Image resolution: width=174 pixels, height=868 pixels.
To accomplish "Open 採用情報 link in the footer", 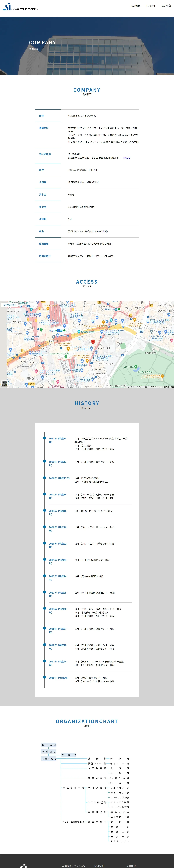I will pyautogui.click(x=99, y=866).
